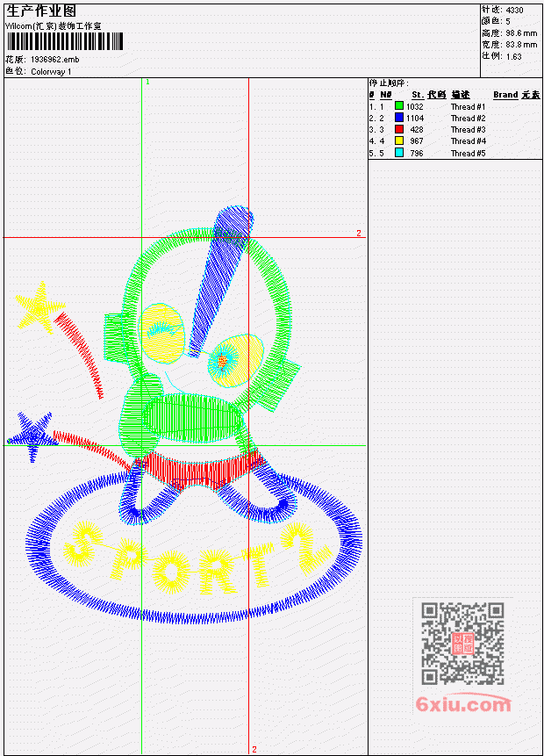Click stop sequence row number '5. 5'
The height and width of the screenshot is (756, 544).
[x=376, y=154]
